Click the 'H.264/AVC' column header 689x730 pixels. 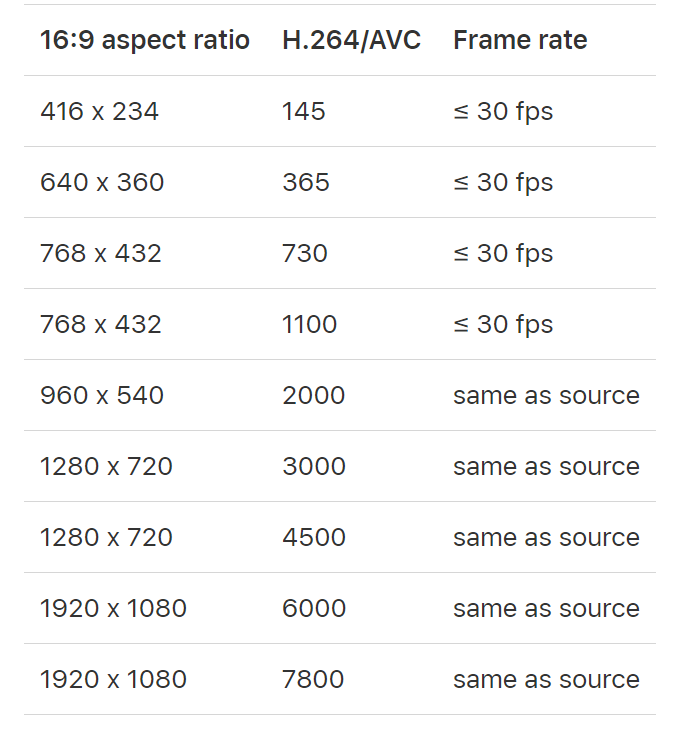(x=351, y=40)
